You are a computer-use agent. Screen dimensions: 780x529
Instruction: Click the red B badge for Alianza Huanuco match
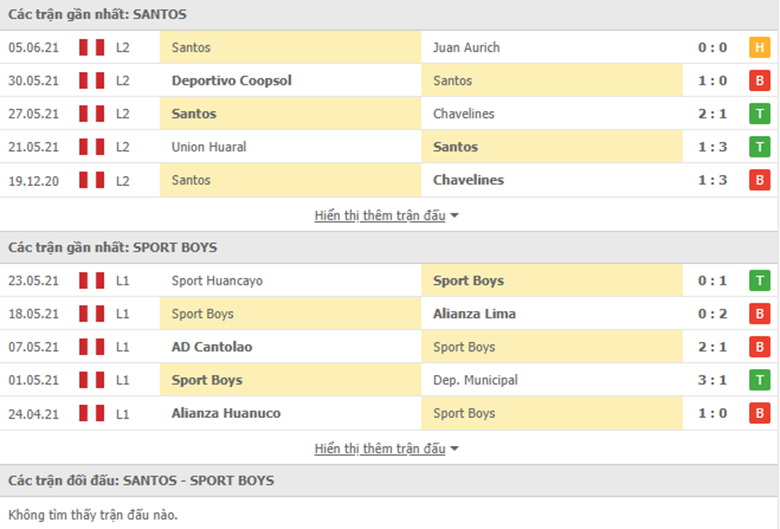click(760, 414)
